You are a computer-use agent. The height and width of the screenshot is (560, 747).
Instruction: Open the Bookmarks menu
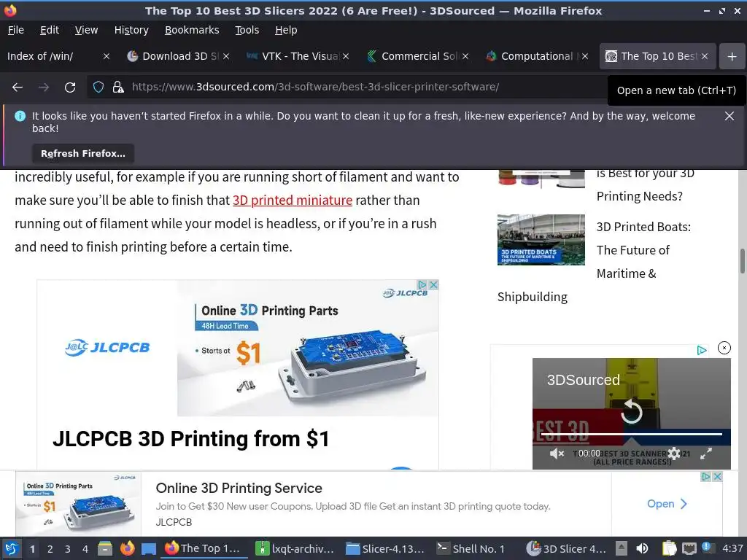[192, 30]
